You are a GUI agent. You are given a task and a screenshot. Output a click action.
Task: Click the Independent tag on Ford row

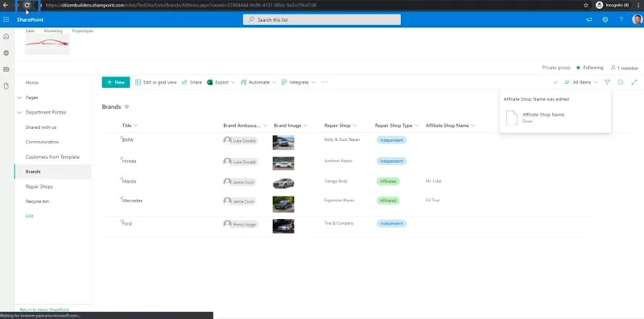pyautogui.click(x=392, y=224)
